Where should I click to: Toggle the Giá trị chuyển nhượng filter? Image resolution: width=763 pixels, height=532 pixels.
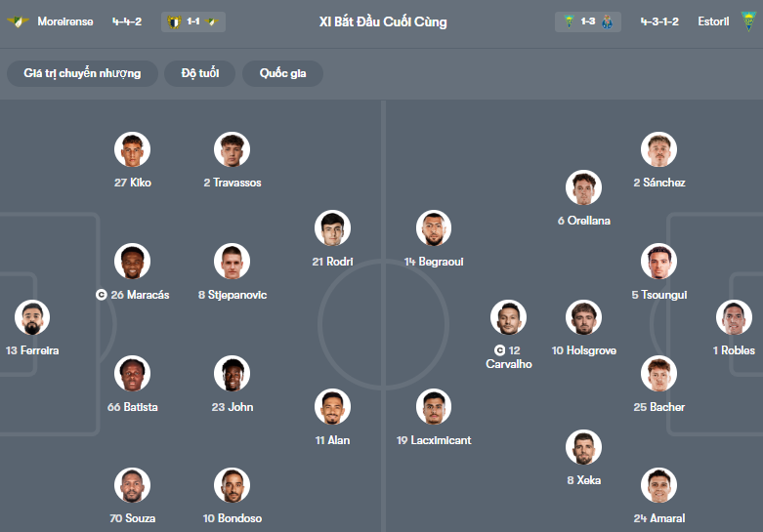(83, 73)
